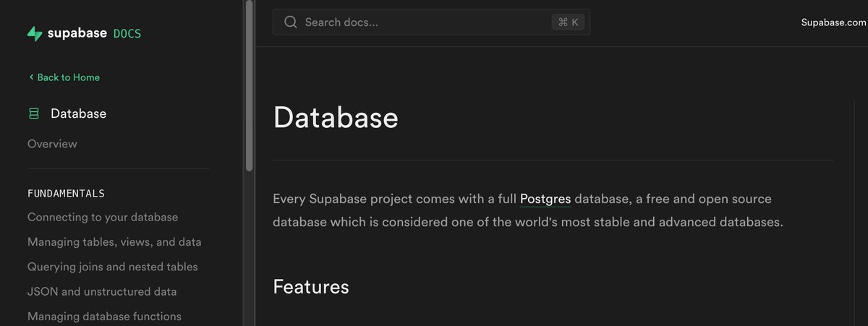Open Connecting to your database
The width and height of the screenshot is (868, 326).
(x=103, y=217)
